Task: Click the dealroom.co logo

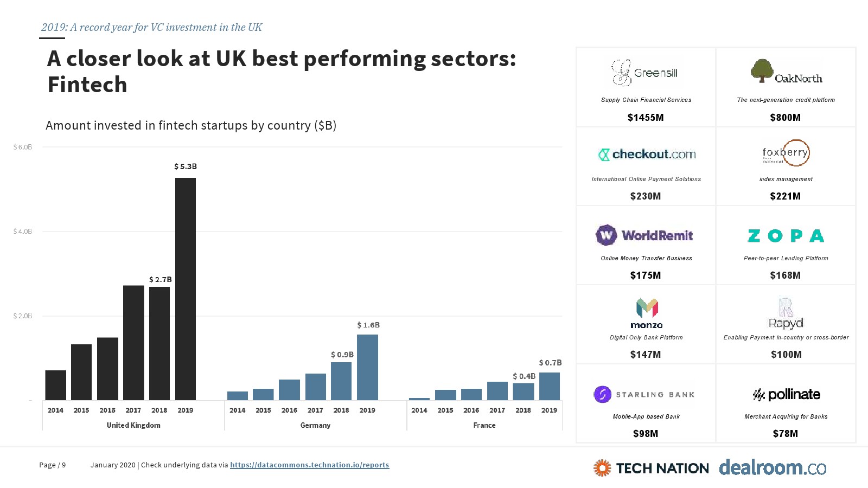Action: 773,467
